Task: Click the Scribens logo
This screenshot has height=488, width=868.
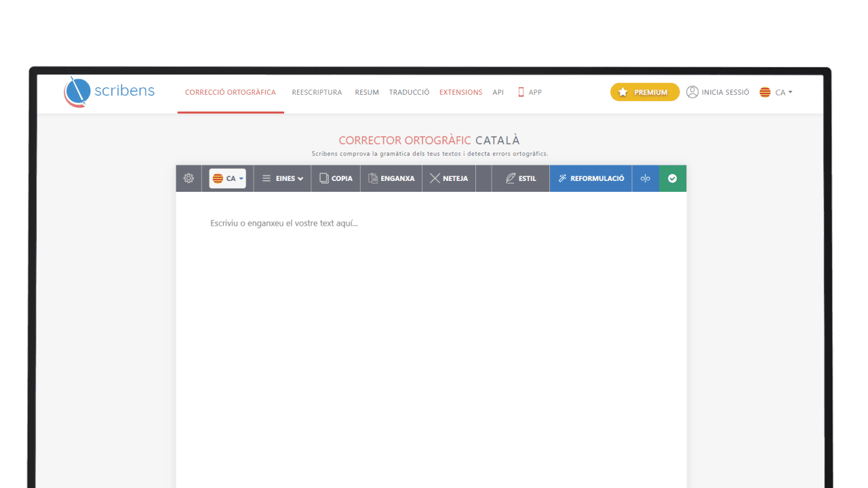Action: [109, 92]
